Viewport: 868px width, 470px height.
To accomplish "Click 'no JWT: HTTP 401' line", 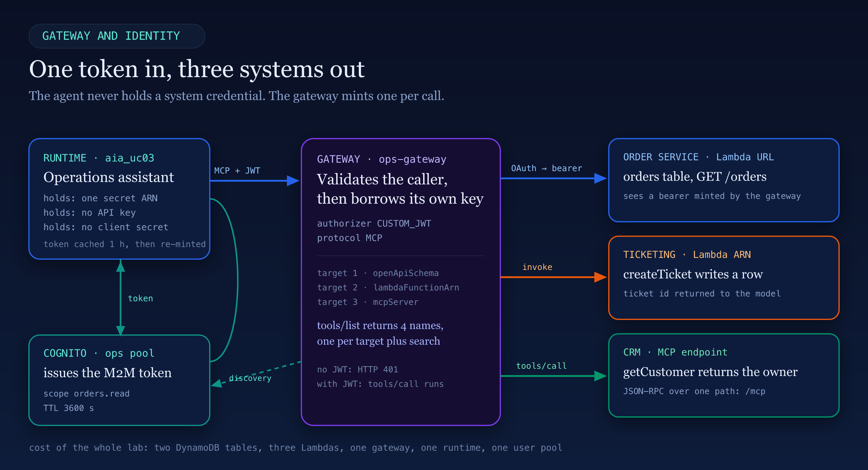I will (x=357, y=369).
